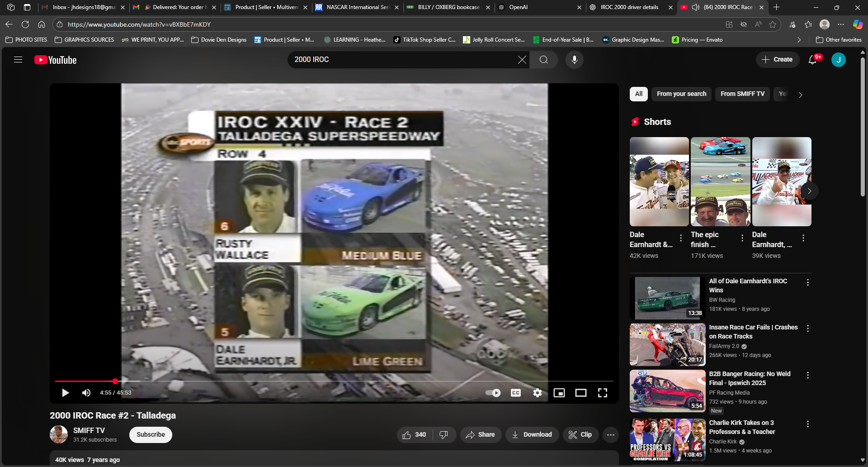
Task: Add page to favorites star
Action: click(x=773, y=24)
